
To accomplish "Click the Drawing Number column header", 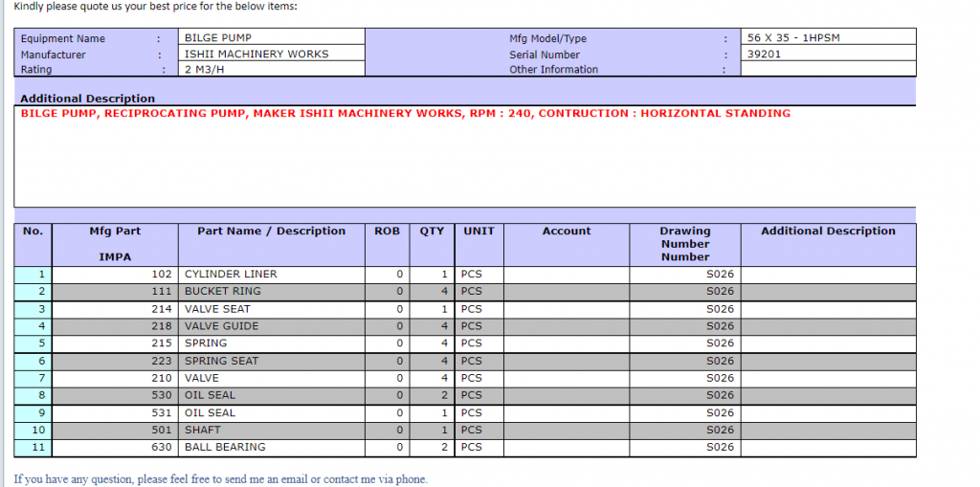I will 685,243.
